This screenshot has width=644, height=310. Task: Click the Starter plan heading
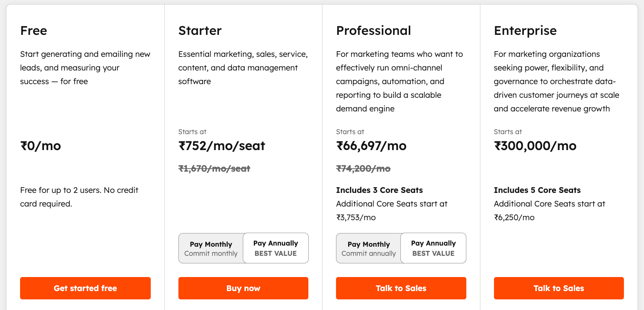coord(200,31)
